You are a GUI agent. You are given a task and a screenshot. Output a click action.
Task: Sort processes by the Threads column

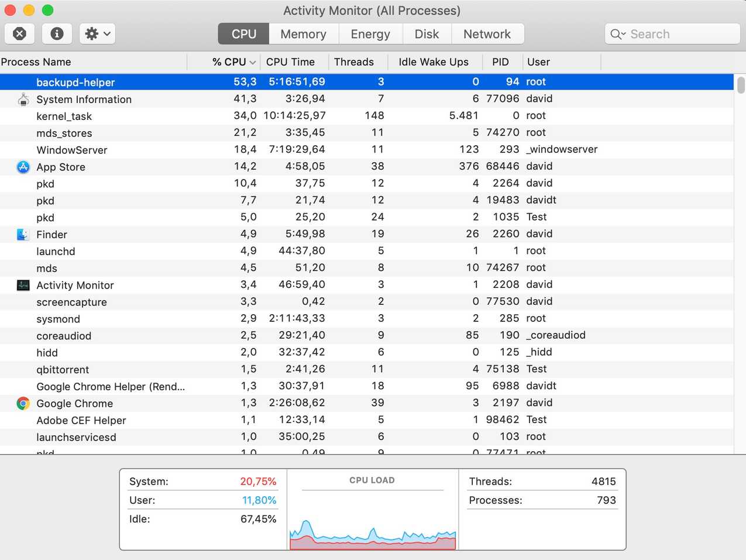353,61
